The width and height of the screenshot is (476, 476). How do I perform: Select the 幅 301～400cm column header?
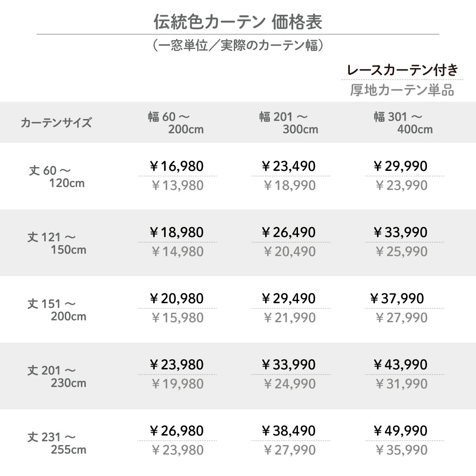pos(403,122)
